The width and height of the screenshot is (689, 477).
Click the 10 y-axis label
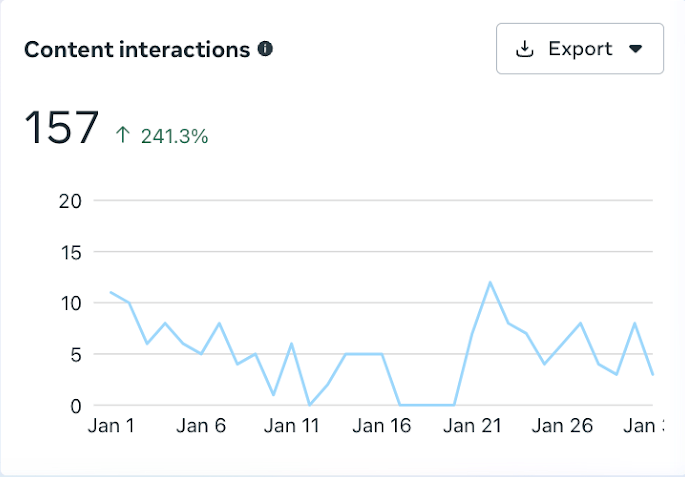(71, 303)
